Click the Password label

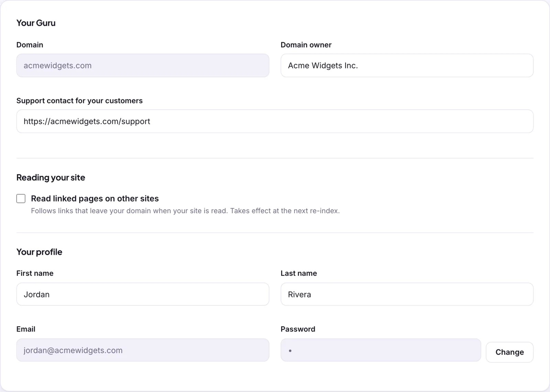coord(298,329)
